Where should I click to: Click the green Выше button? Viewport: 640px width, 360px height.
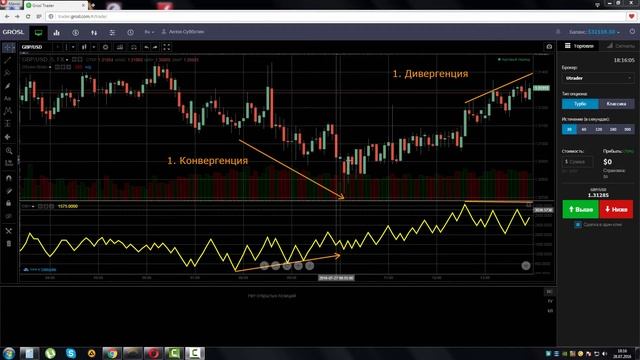[x=580, y=209]
